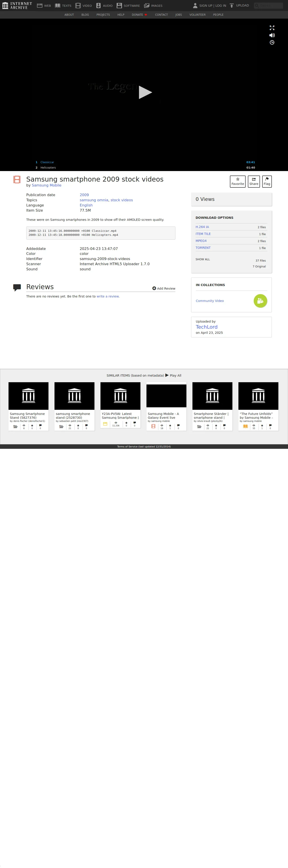
Task: Open the 37 Files listing
Action: point(260,261)
